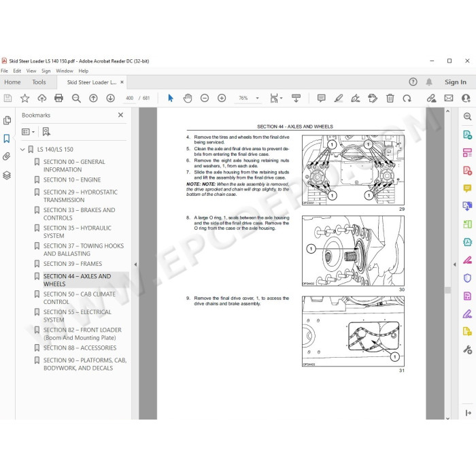Open Create PDF tool in right pane
The height and width of the screenshot is (476, 476).
(467, 170)
